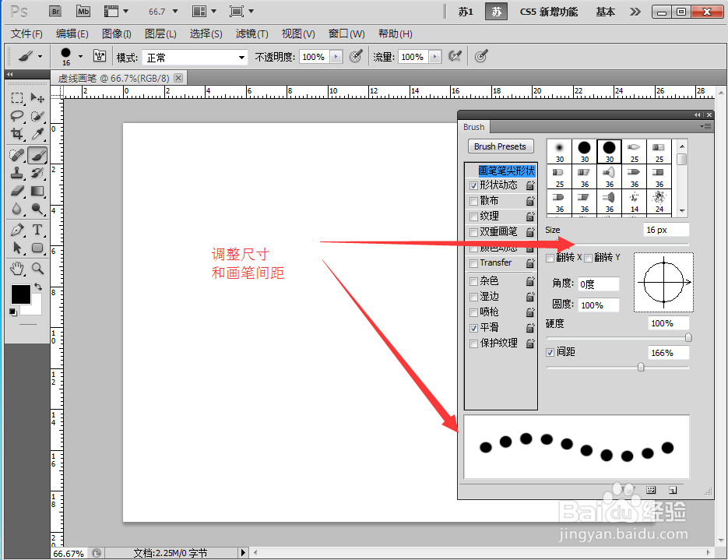Select the Rectangular Marquee tool
Image resolution: width=728 pixels, height=560 pixels.
click(x=17, y=98)
